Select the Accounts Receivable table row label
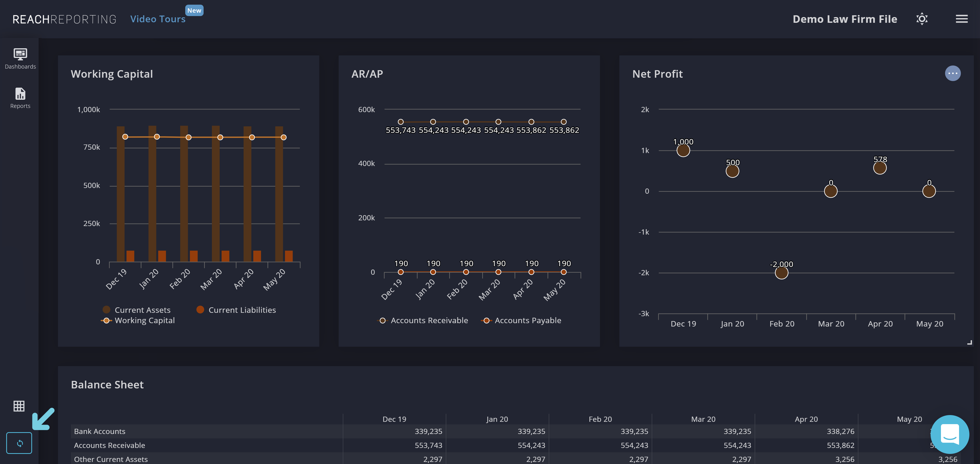Viewport: 980px width, 464px height. pos(110,445)
